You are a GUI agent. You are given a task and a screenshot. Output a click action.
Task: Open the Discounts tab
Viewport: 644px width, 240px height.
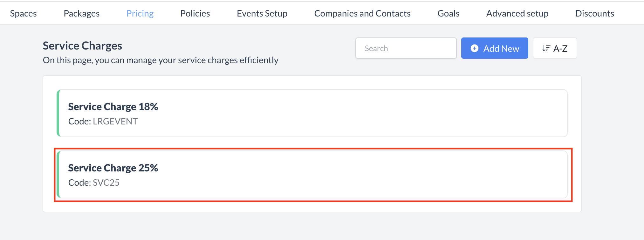[x=594, y=13]
